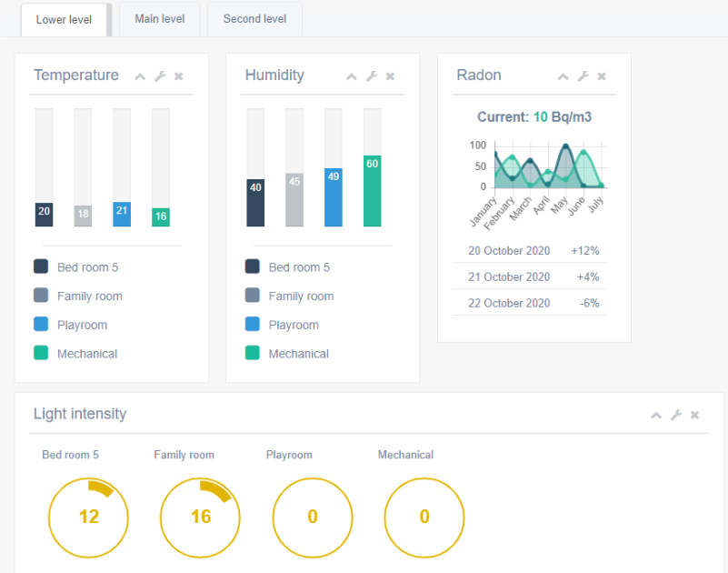Click the Mechanical label in Humidity legend
The height and width of the screenshot is (573, 728).
point(298,354)
